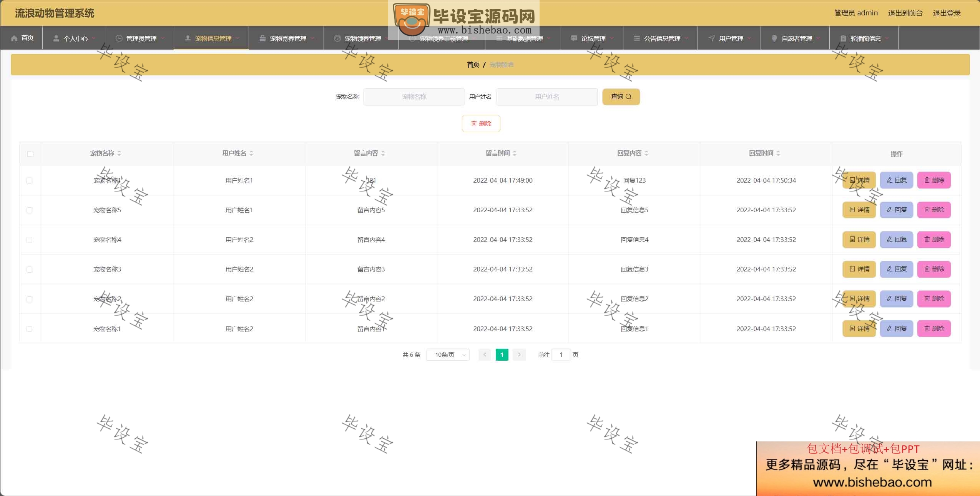
Task: Sort 回复内容 column using its sort arrows
Action: pos(646,153)
